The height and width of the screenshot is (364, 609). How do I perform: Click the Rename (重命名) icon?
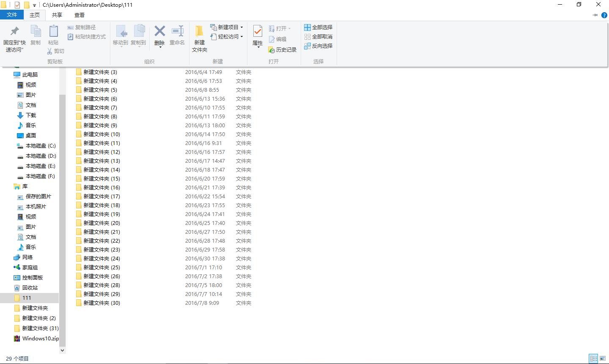pos(177,32)
